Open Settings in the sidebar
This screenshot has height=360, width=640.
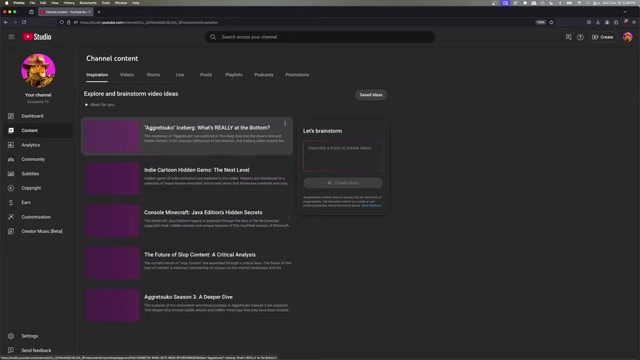[x=37, y=336]
